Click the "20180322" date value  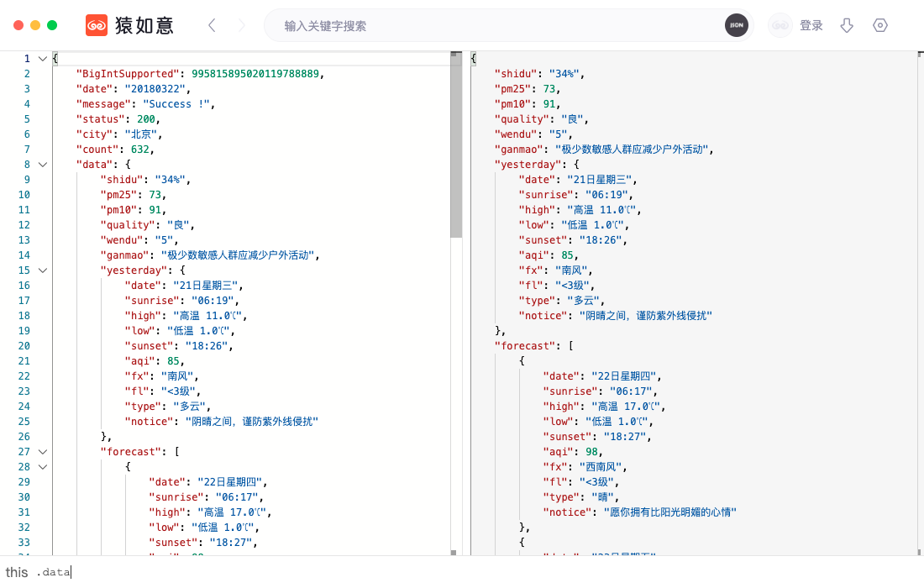[x=155, y=89]
